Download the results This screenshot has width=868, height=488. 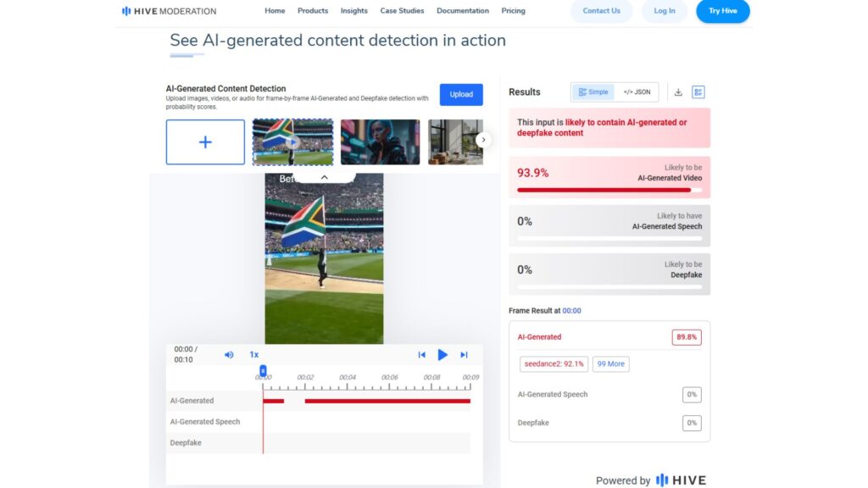click(678, 92)
